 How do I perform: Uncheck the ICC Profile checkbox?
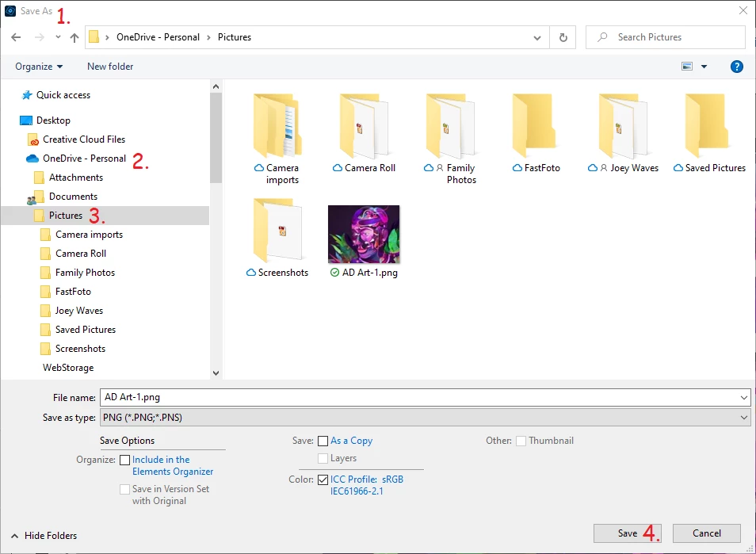tap(323, 479)
